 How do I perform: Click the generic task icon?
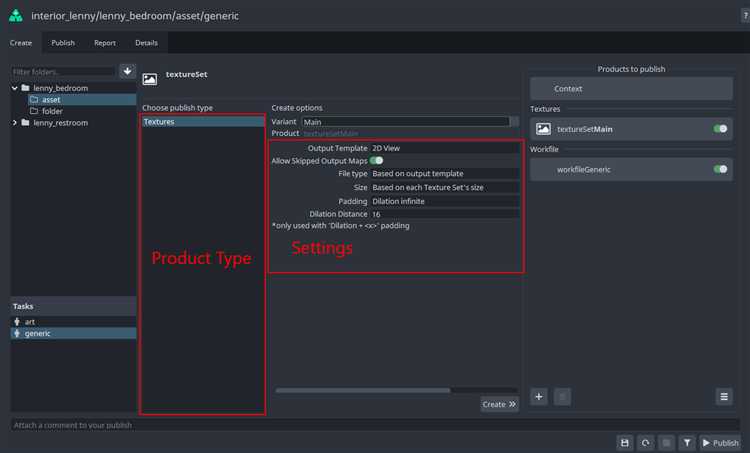click(17, 333)
